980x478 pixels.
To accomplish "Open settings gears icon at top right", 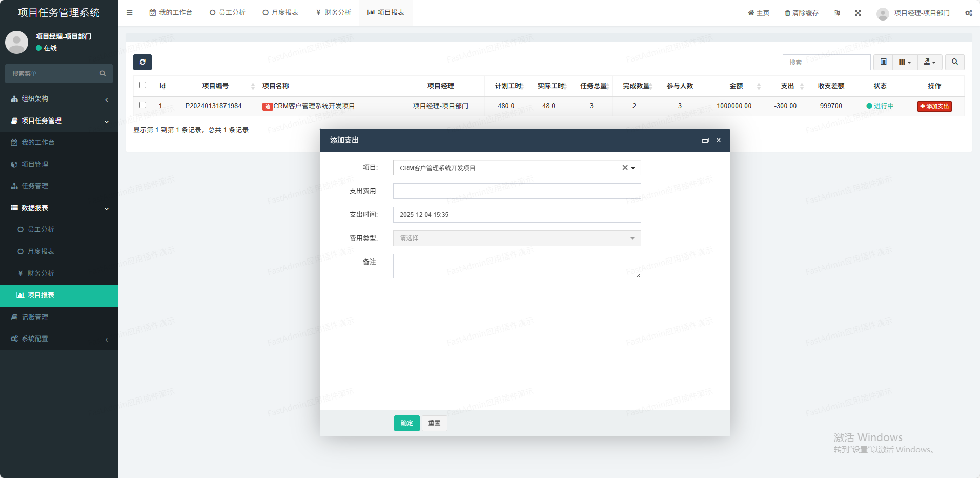I will (968, 13).
